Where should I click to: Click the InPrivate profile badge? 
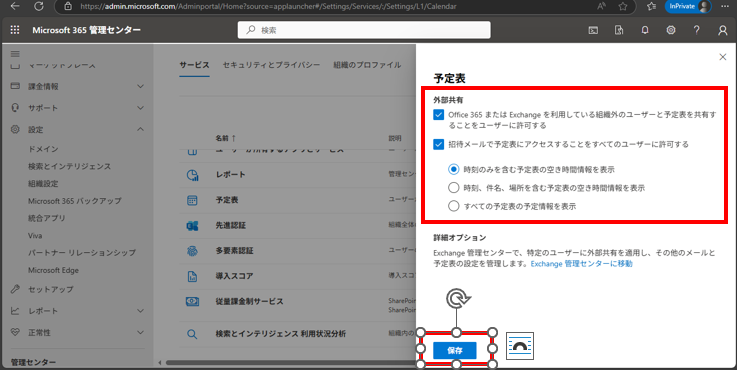tap(688, 6)
